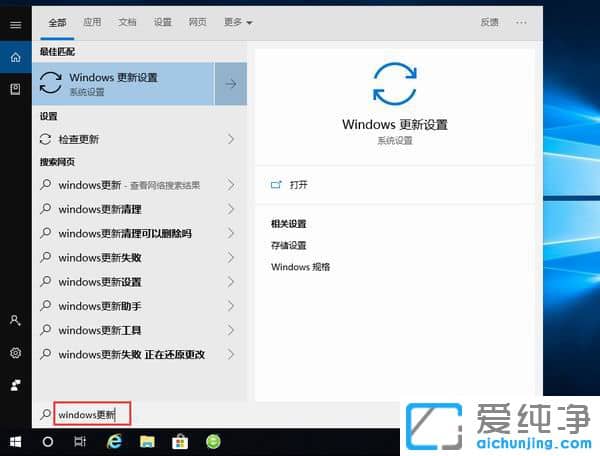Click the Windows Start button
Viewport: 600px width, 456px height.
15,442
